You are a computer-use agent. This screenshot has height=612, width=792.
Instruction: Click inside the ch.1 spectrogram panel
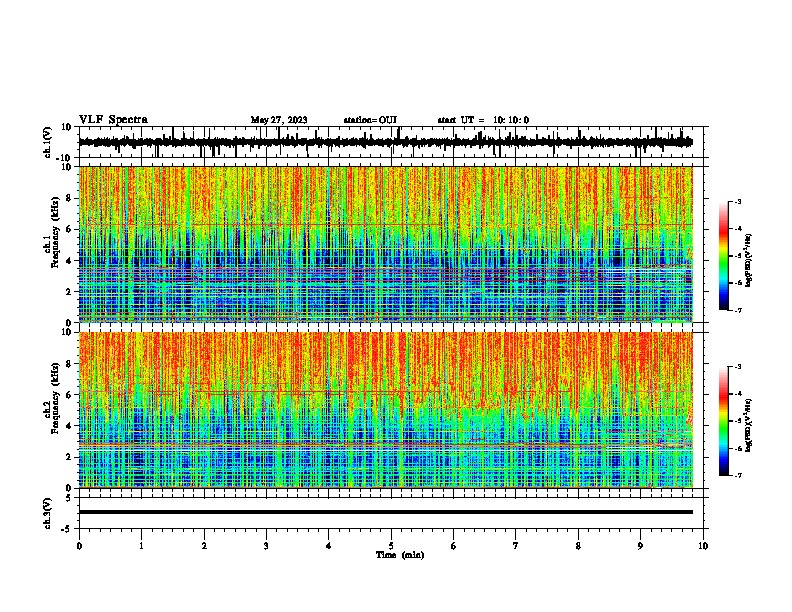[x=386, y=244]
